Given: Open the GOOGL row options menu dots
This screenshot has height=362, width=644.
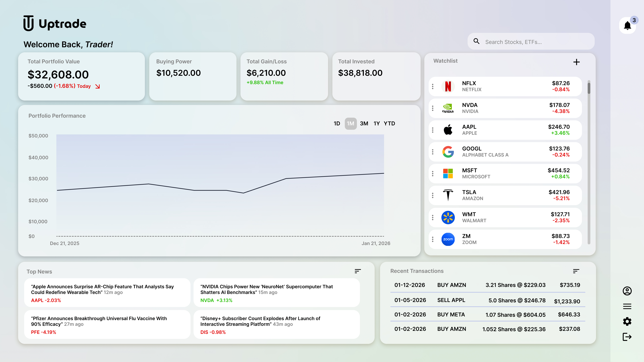Looking at the screenshot, I should pyautogui.click(x=433, y=152).
